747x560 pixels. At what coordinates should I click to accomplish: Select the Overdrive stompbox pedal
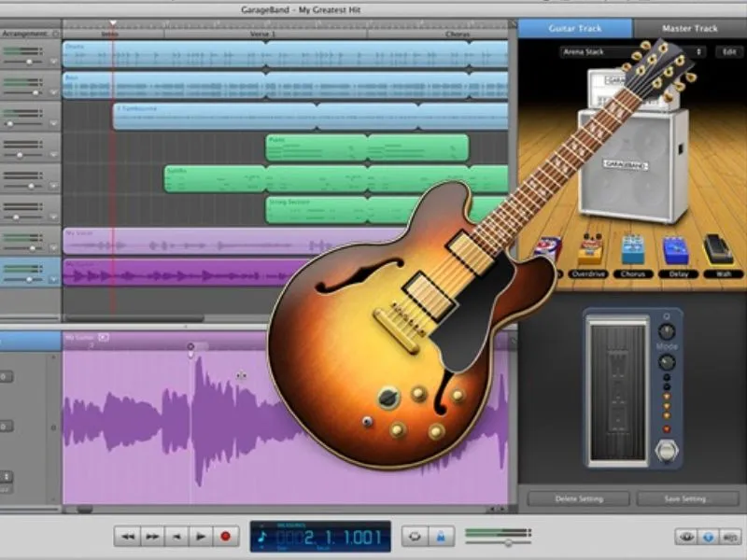[x=589, y=250]
